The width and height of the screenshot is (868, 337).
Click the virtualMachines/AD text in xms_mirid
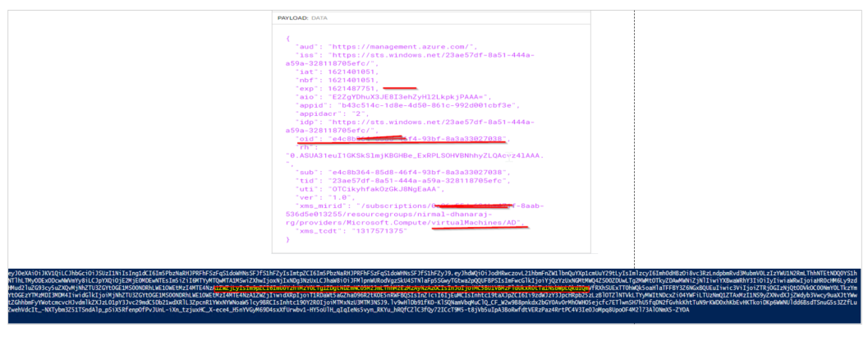pos(475,222)
